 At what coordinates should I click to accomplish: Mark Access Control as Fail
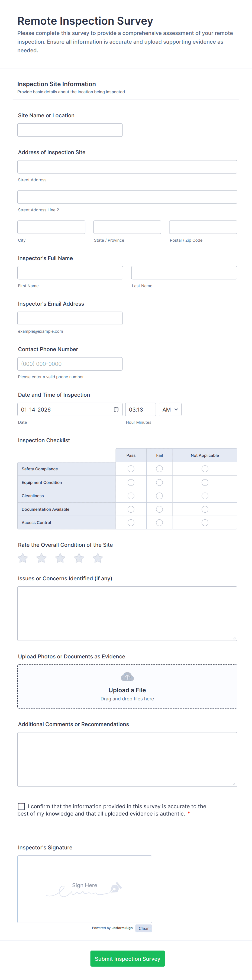coord(159,522)
